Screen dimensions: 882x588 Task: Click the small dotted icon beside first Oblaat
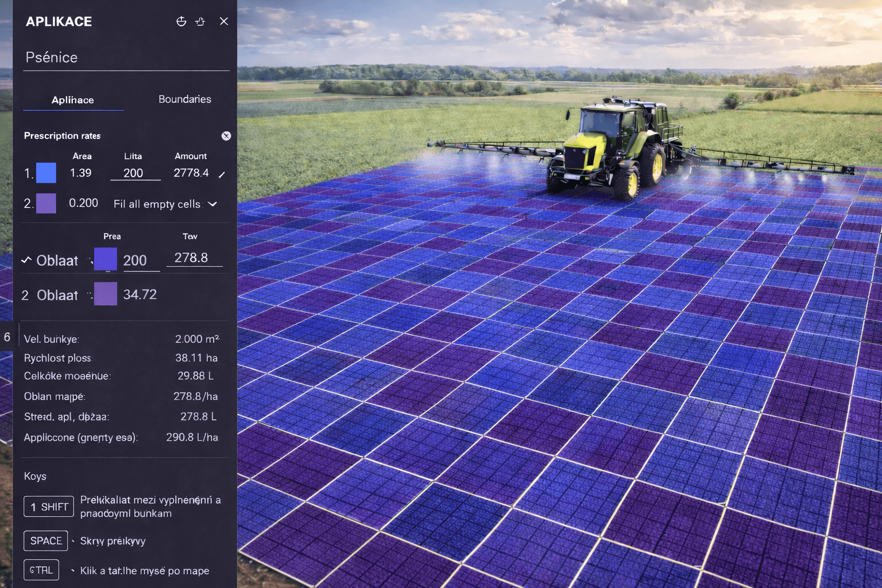click(x=90, y=261)
